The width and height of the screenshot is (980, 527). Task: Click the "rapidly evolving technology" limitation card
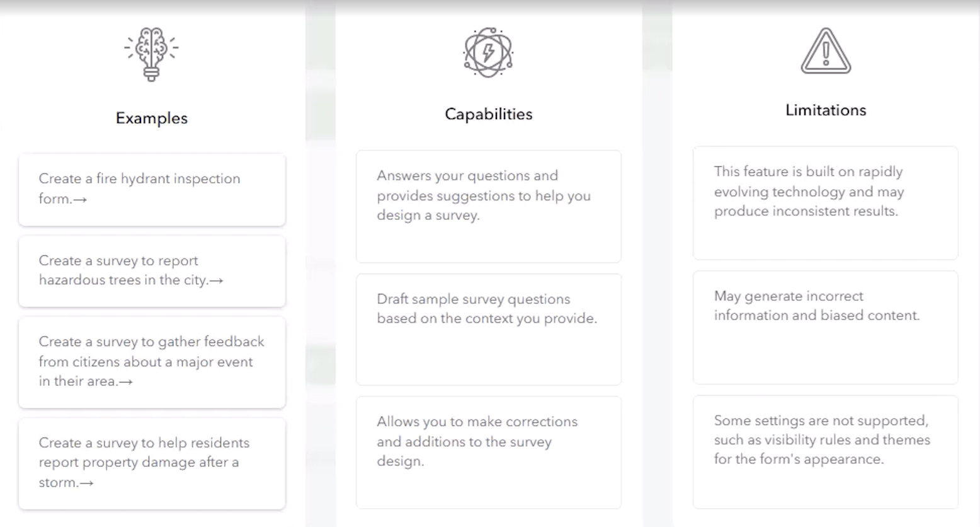[x=825, y=203]
